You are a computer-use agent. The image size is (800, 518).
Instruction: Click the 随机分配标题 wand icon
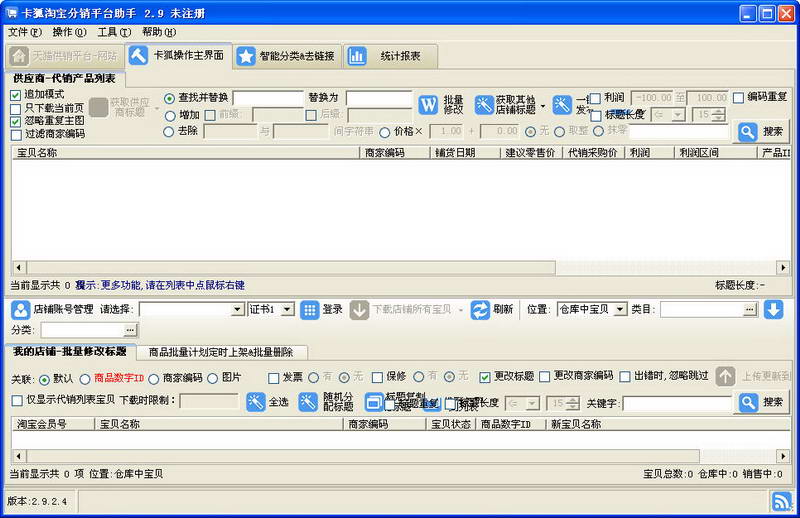pyautogui.click(x=308, y=402)
